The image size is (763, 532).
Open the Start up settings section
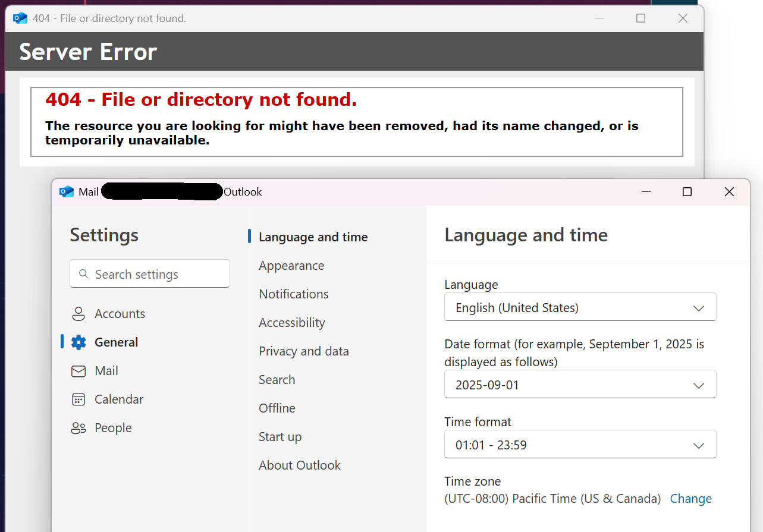(280, 437)
